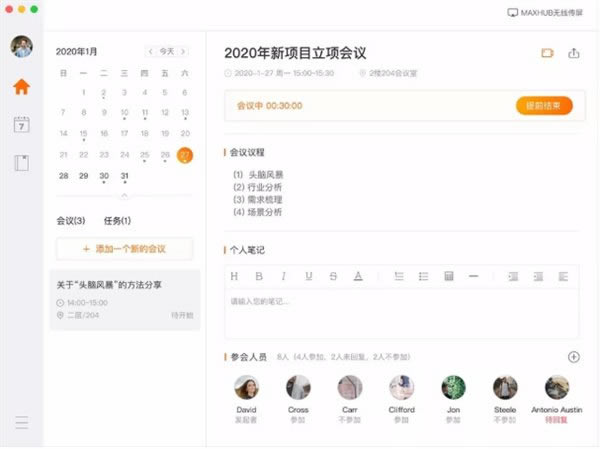The width and height of the screenshot is (600, 449).
Task: Click agenda item (1) 头脑风暴
Action: click(x=258, y=175)
